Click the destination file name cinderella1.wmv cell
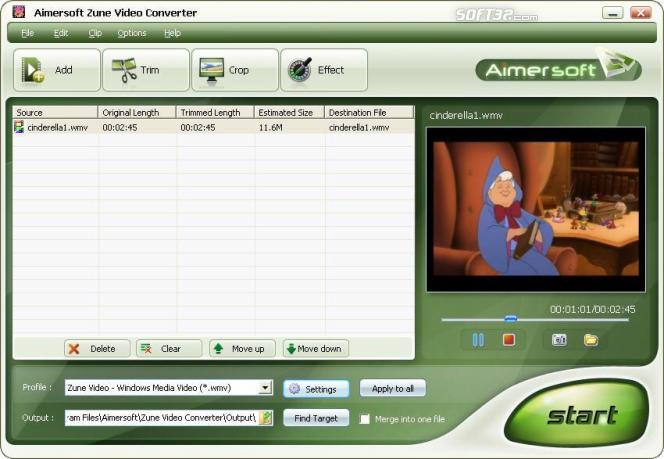Viewport: 664px width, 459px height. 359,127
